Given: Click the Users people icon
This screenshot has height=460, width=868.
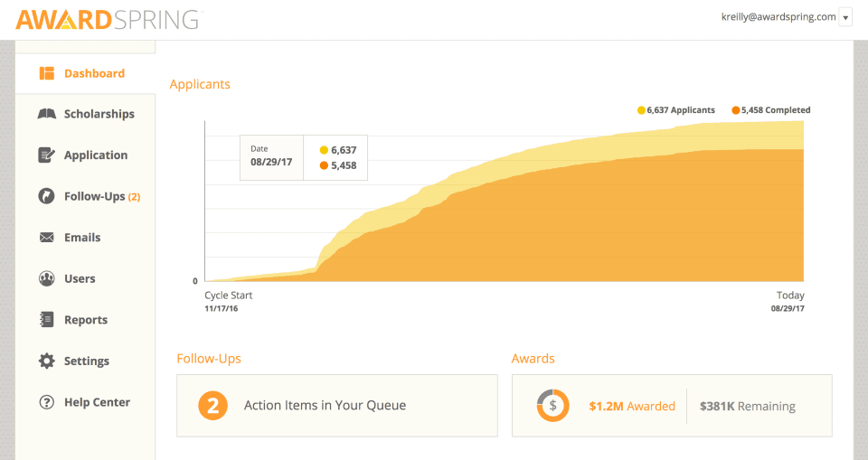Looking at the screenshot, I should point(47,278).
